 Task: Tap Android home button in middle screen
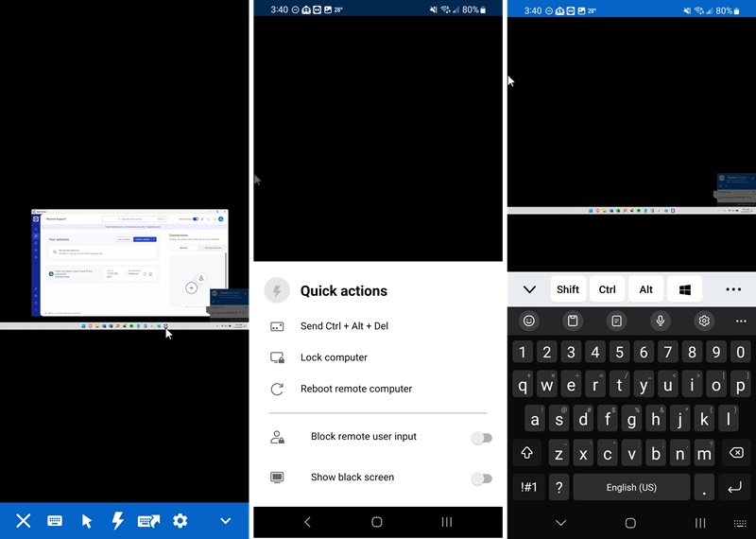pos(377,522)
